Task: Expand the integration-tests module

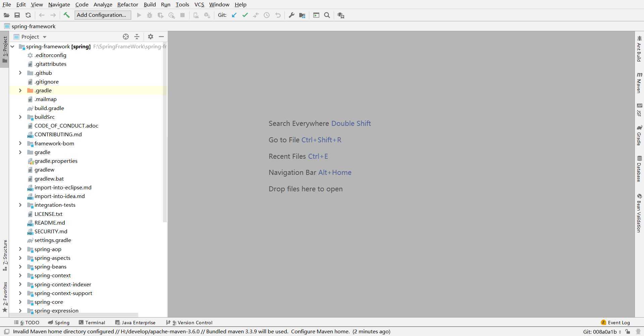Action: coord(20,205)
